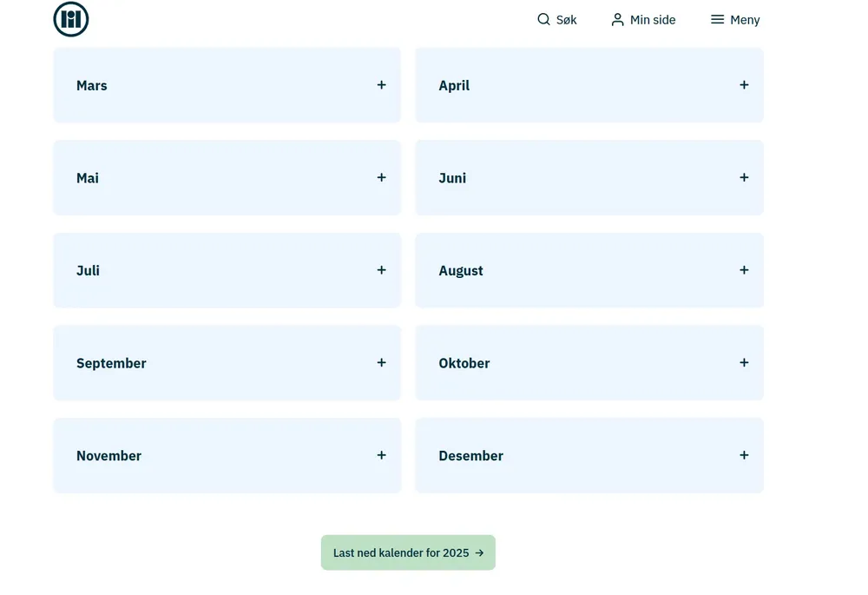Click the person icon for Min side
Screen dimensions: 868x595
[617, 19]
